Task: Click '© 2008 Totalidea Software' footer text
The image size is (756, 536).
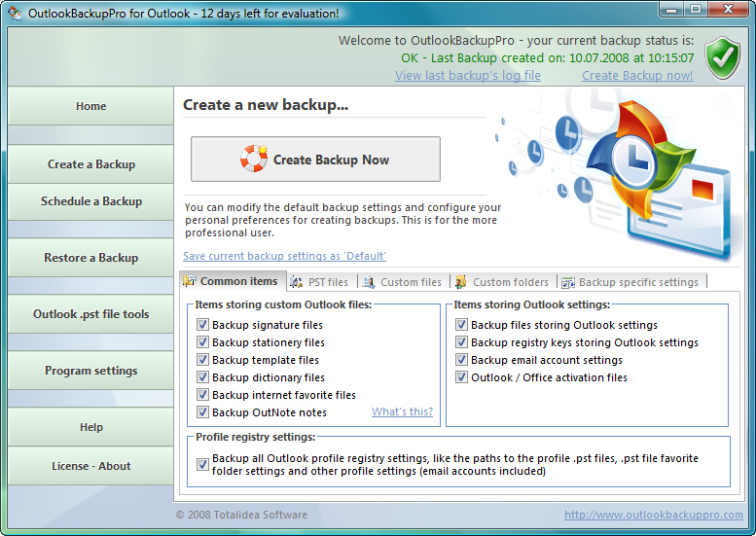Action: [x=241, y=515]
